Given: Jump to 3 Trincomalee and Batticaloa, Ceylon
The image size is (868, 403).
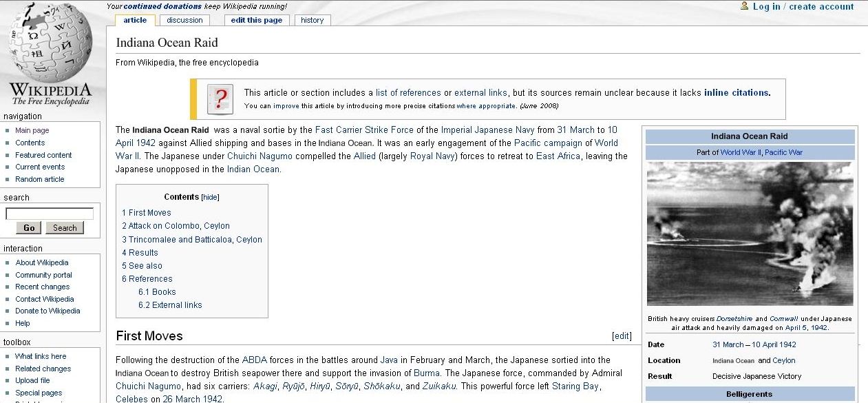Looking at the screenshot, I should coord(192,240).
